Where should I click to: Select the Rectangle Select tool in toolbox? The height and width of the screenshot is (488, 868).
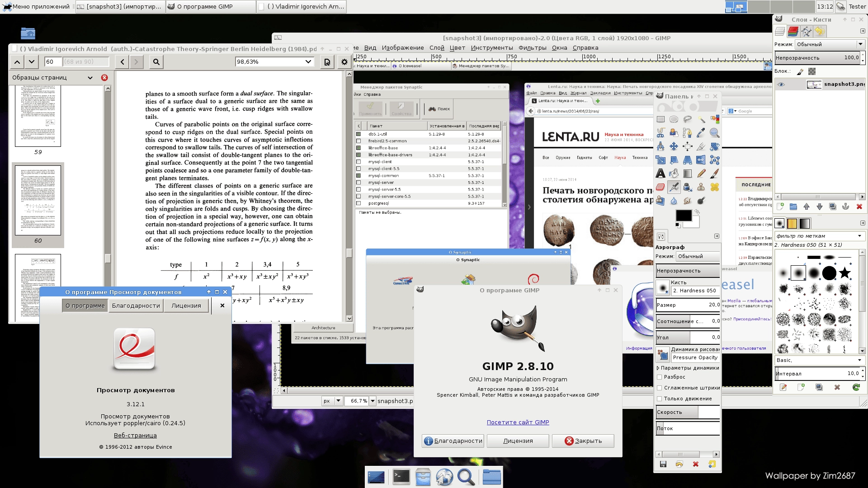pos(660,119)
